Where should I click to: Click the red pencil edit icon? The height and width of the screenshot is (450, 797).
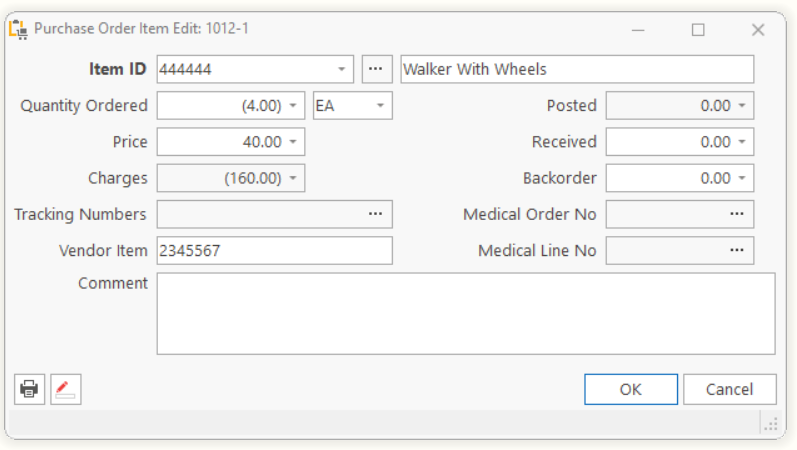tap(65, 389)
